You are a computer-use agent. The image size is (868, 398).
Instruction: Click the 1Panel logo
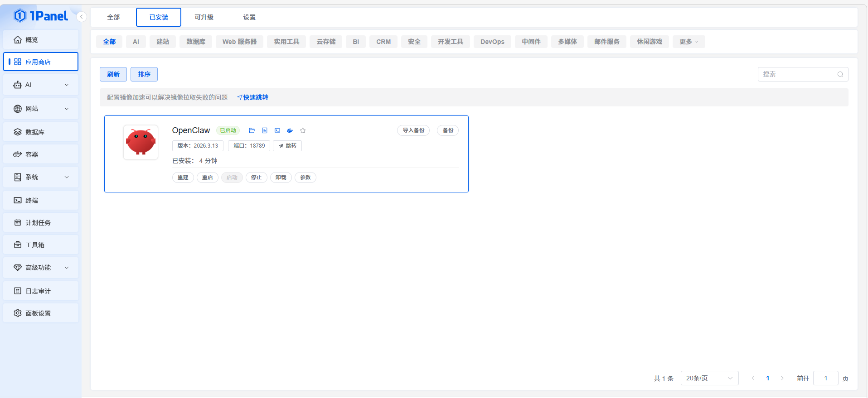tap(41, 16)
